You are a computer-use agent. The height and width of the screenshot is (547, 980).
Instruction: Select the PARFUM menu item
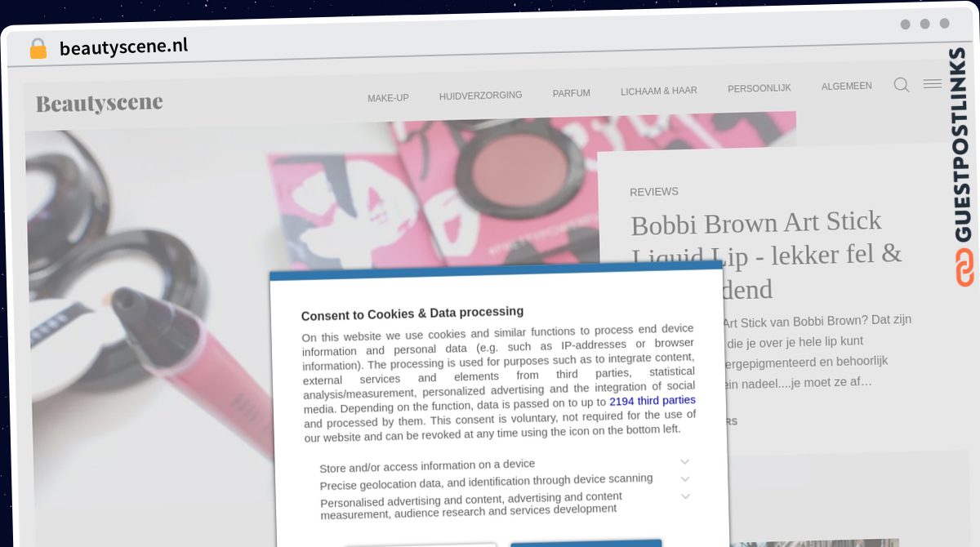pyautogui.click(x=571, y=93)
